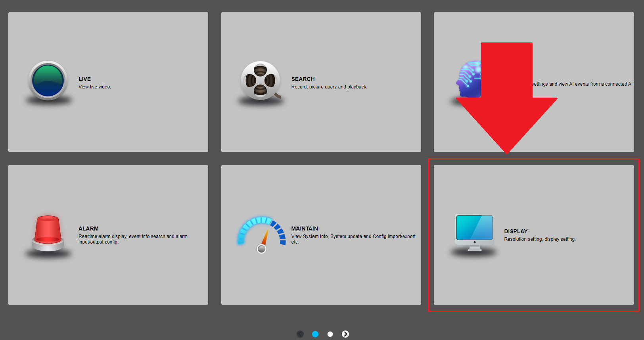
Task: Click the previous page left arrow
Action: click(x=300, y=334)
